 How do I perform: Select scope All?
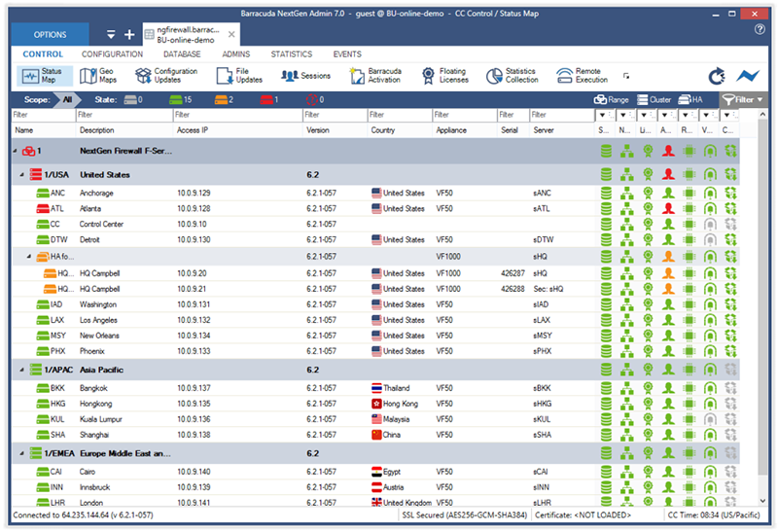pyautogui.click(x=67, y=100)
